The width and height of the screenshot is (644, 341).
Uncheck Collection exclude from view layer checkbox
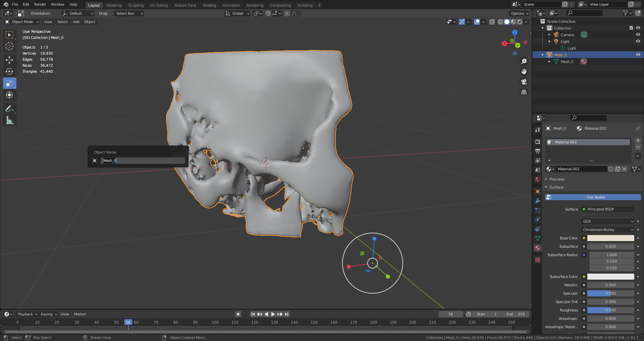pos(631,28)
